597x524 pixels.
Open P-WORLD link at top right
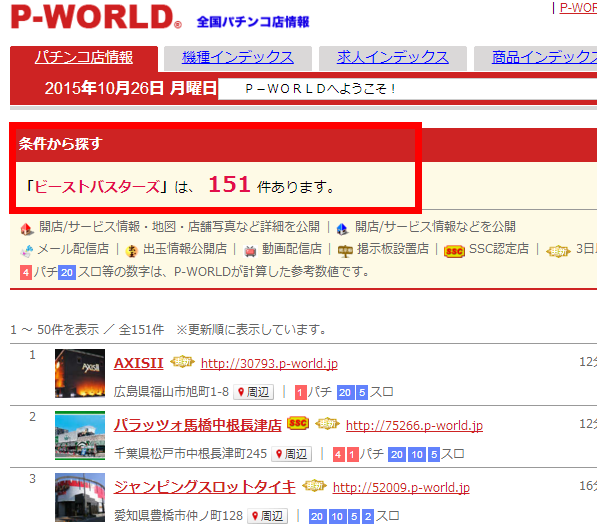(x=578, y=7)
